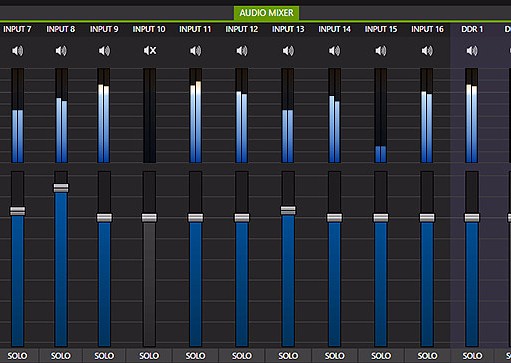Click the INPUT 10 fader handle
Image resolution: width=511 pixels, height=363 pixels.
point(149,218)
